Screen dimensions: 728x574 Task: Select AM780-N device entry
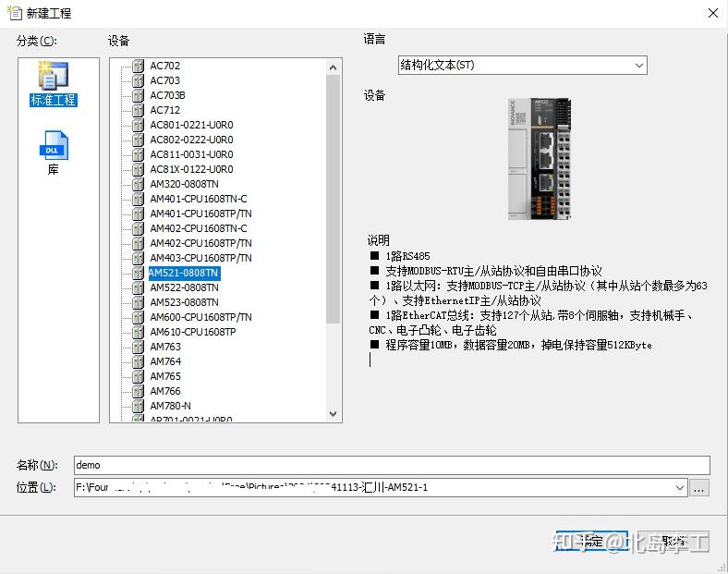point(170,406)
